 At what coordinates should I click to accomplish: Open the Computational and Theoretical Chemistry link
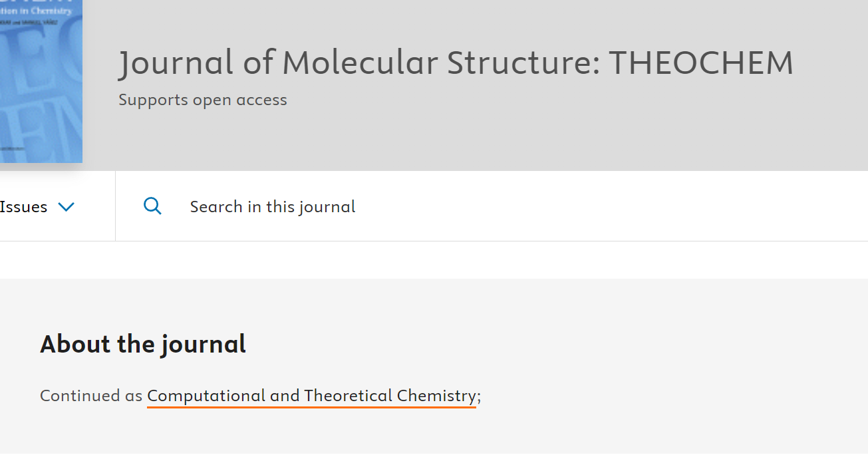311,396
